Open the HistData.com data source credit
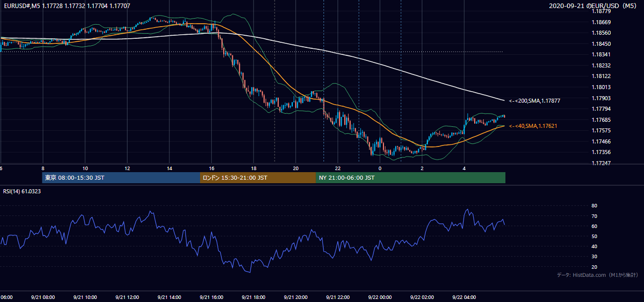 coord(597,275)
